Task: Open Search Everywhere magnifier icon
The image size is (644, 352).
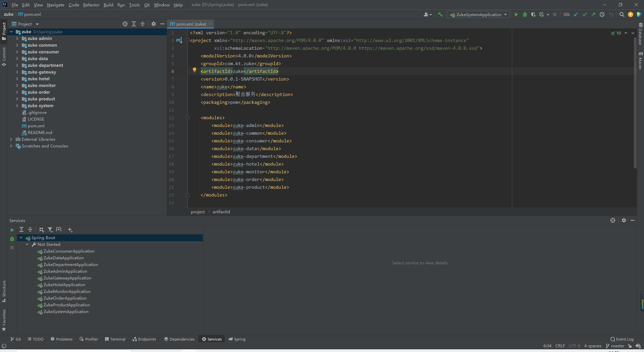Action: [x=622, y=14]
